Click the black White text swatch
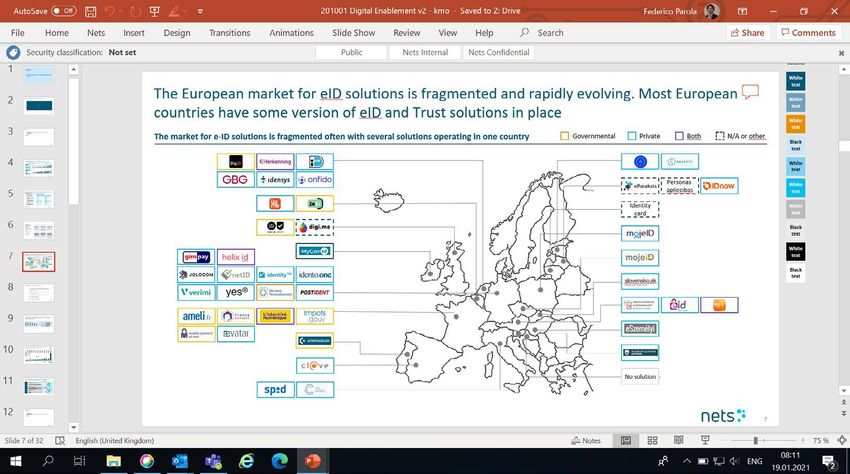Viewport: 850px width, 474px height. pyautogui.click(x=795, y=252)
